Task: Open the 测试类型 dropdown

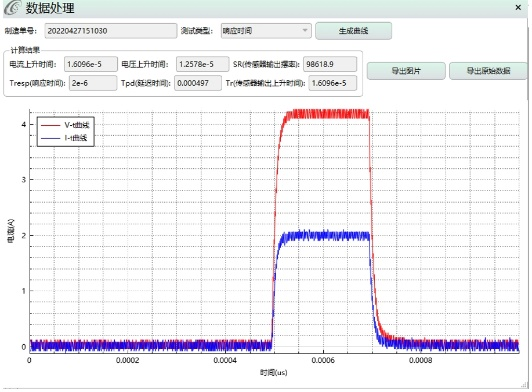Action: (x=266, y=31)
